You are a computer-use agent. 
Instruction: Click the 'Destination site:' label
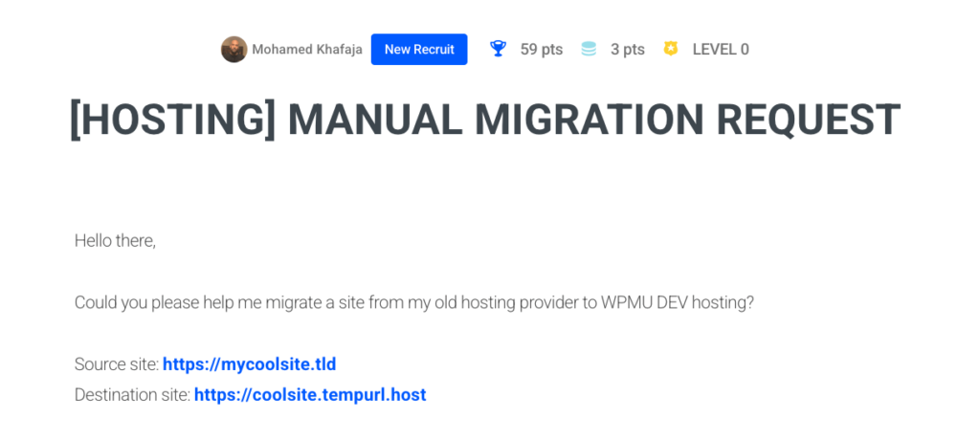point(132,395)
